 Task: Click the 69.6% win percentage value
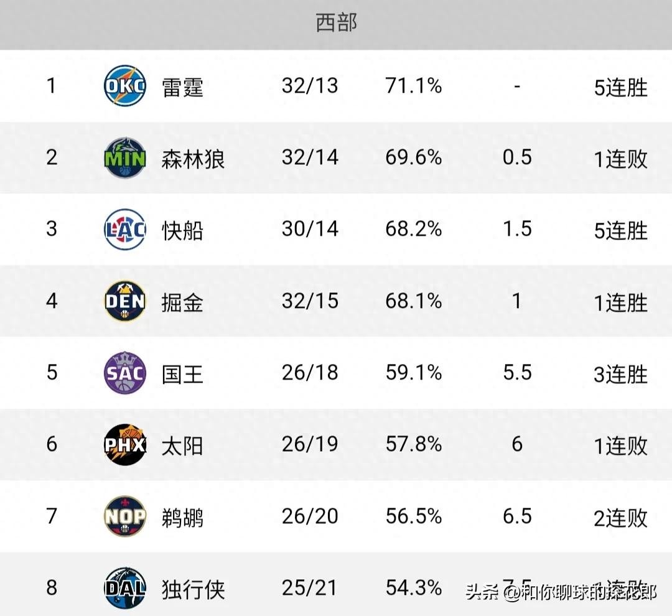point(414,157)
